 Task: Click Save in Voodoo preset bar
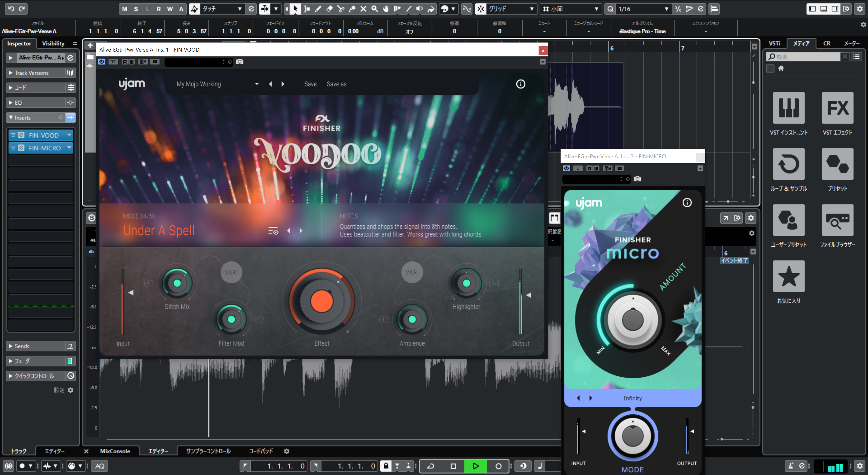coord(310,84)
